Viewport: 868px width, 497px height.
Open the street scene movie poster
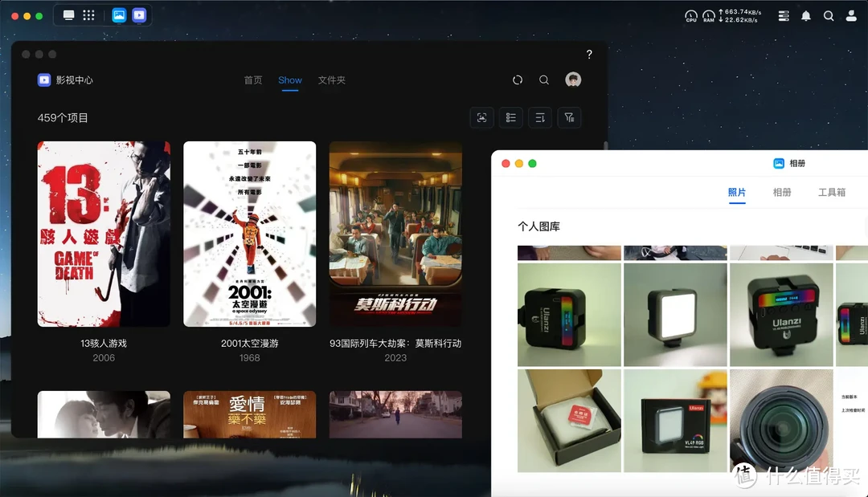pyautogui.click(x=395, y=414)
